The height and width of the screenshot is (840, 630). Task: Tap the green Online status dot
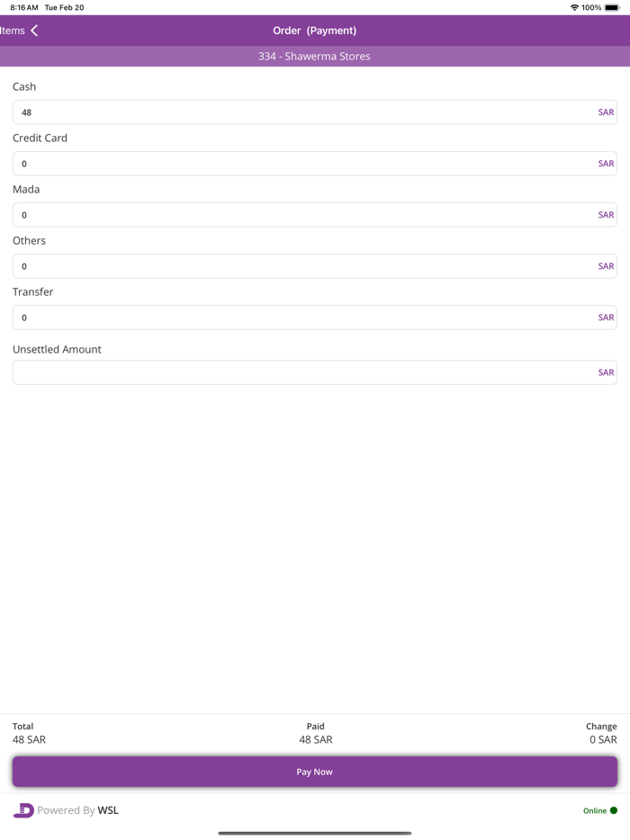(x=614, y=810)
